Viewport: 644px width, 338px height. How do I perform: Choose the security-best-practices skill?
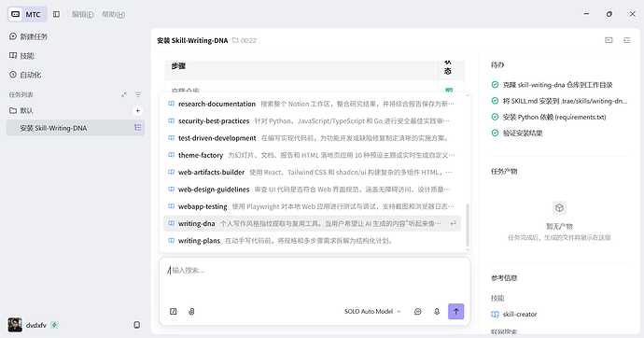(x=312, y=120)
